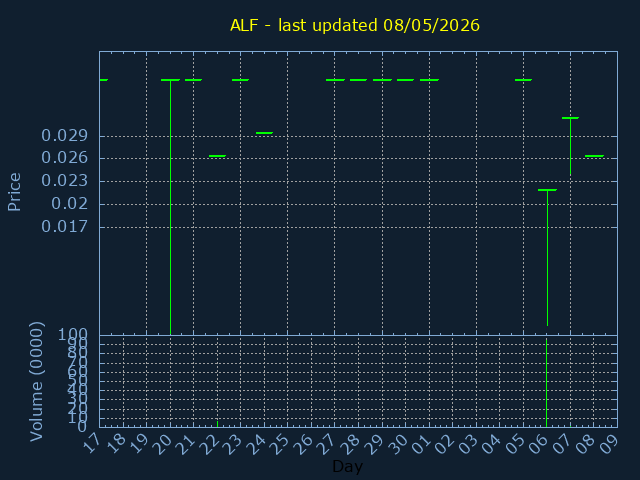Click day label 27 on x-axis
640x480 pixels.
click(327, 444)
